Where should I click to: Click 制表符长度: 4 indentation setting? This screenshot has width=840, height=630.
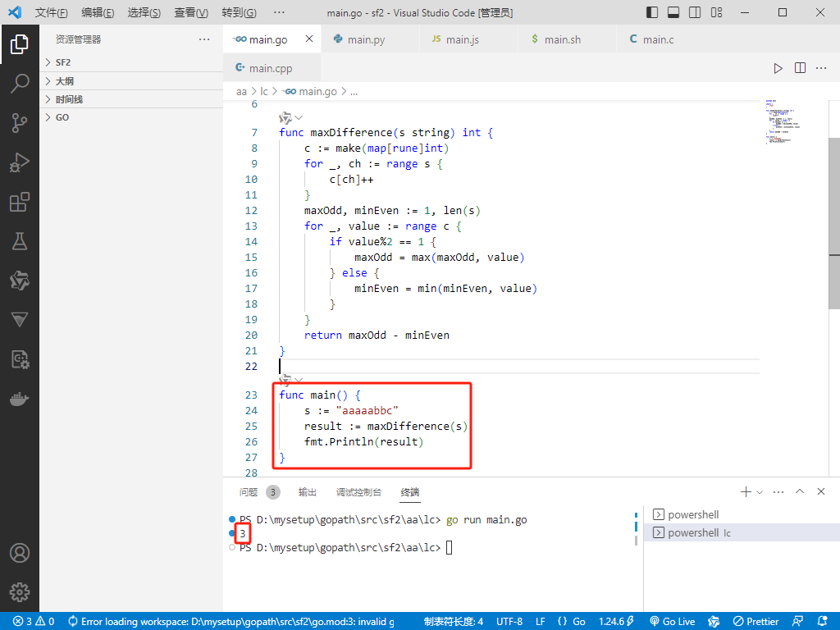(x=453, y=622)
